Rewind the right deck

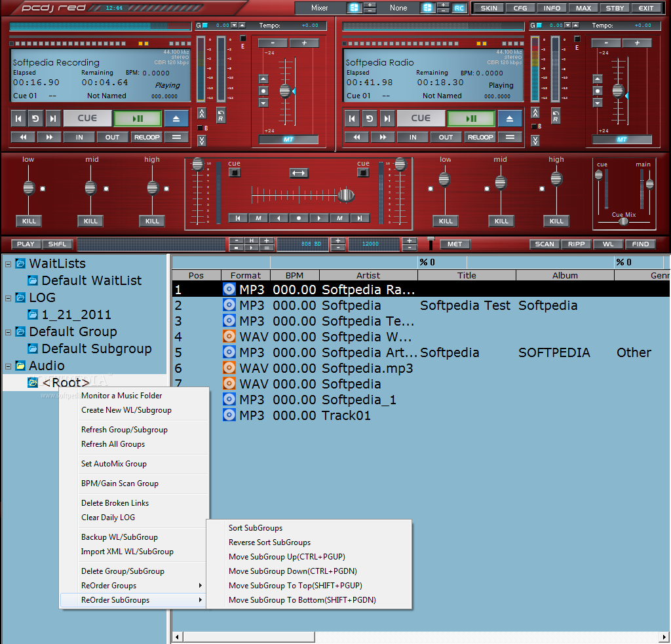coord(356,137)
